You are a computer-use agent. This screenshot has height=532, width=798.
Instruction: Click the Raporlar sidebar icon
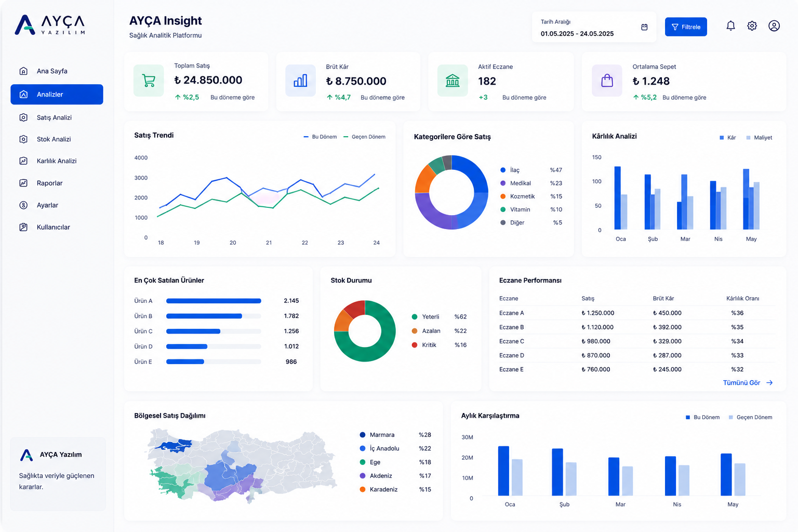click(x=23, y=183)
